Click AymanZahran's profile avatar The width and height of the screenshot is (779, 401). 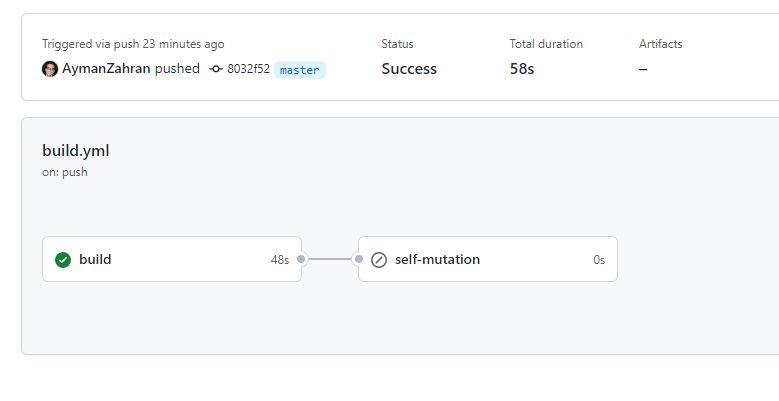tap(50, 69)
